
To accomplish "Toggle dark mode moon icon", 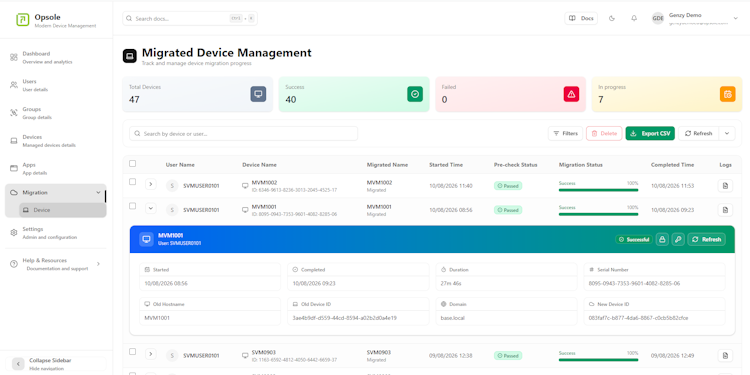I will click(612, 19).
